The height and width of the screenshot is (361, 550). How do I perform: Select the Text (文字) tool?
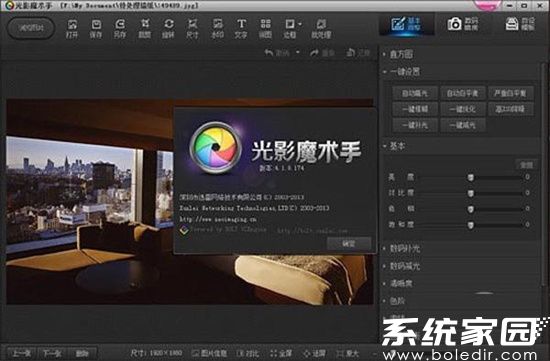click(x=241, y=28)
